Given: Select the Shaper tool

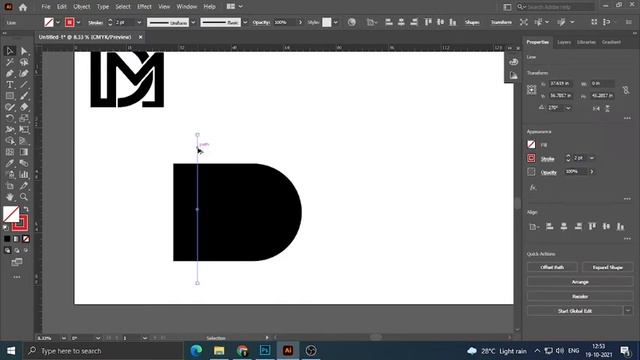Looking at the screenshot, I should [10, 107].
